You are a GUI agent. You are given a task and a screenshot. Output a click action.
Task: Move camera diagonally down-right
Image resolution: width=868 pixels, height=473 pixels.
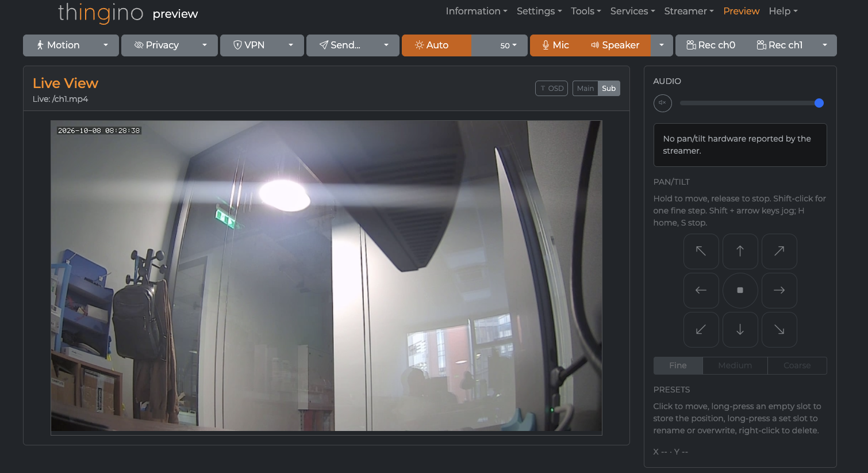(x=779, y=330)
